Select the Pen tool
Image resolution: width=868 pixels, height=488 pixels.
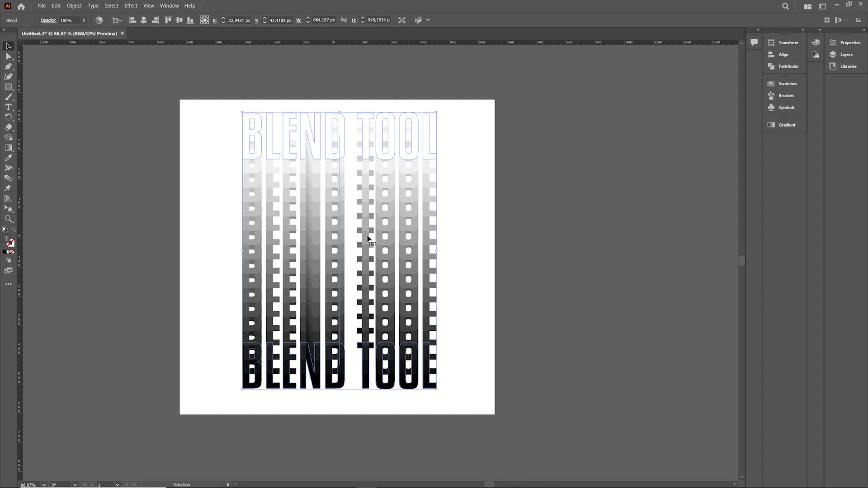[x=8, y=66]
